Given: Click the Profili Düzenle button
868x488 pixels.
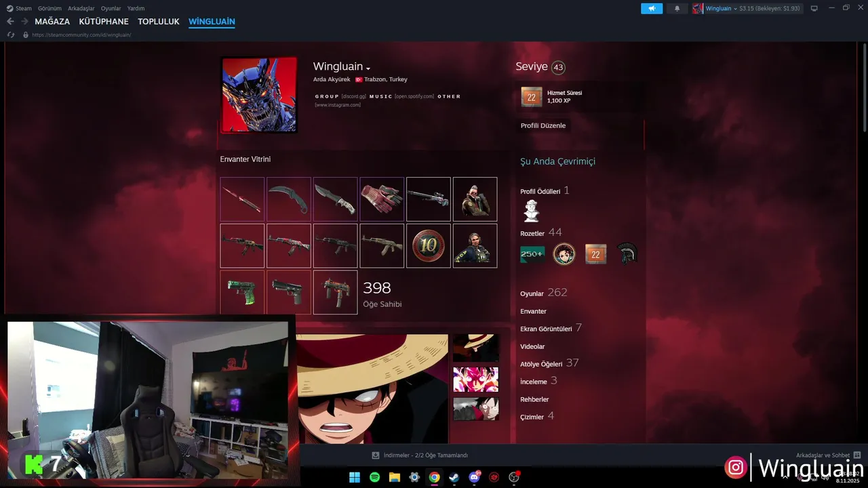Looking at the screenshot, I should tap(543, 125).
